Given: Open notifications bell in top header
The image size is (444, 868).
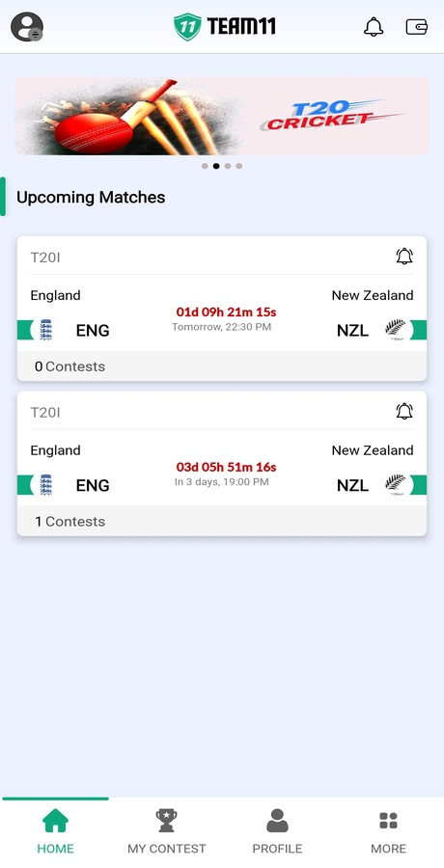Looking at the screenshot, I should coord(374,27).
